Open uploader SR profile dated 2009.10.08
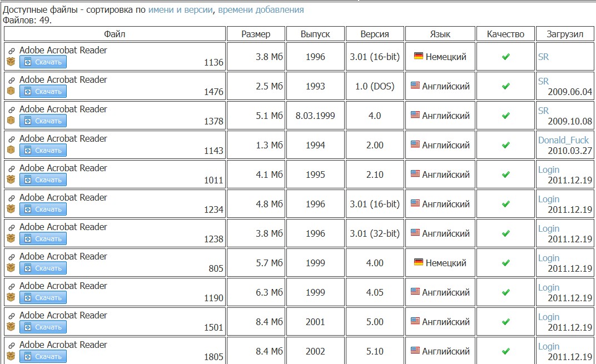This screenshot has height=364, width=596. coord(543,111)
